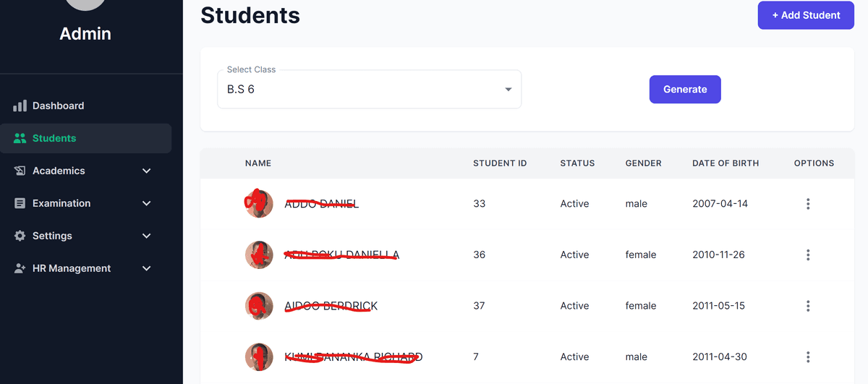Image resolution: width=868 pixels, height=384 pixels.
Task: Click the Admin profile picture
Action: click(x=85, y=4)
